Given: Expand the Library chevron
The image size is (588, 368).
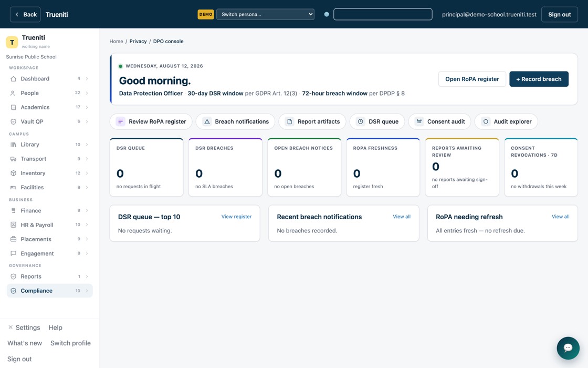Looking at the screenshot, I should (87, 145).
